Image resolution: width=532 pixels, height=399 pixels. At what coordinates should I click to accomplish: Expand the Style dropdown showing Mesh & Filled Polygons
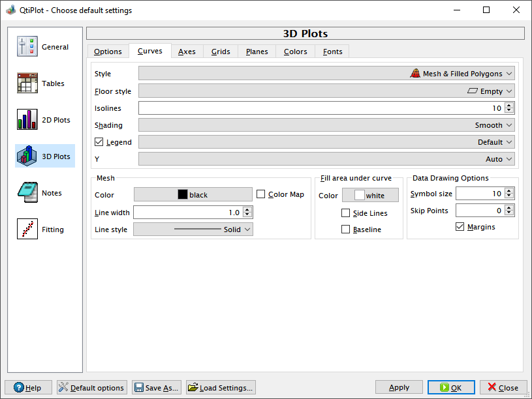click(x=326, y=74)
